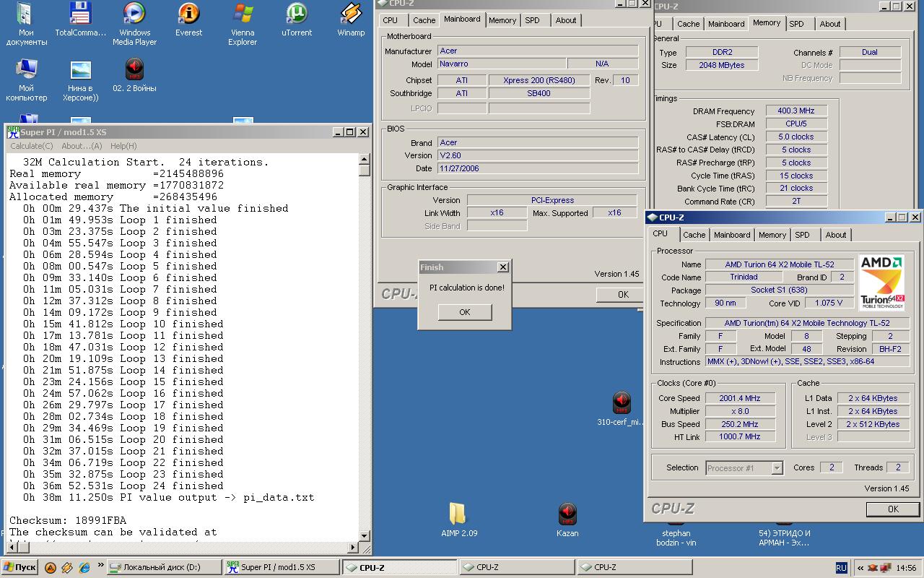Open the About...(A) menu in Super PI
Screen dimensions: 924x578
(82, 146)
